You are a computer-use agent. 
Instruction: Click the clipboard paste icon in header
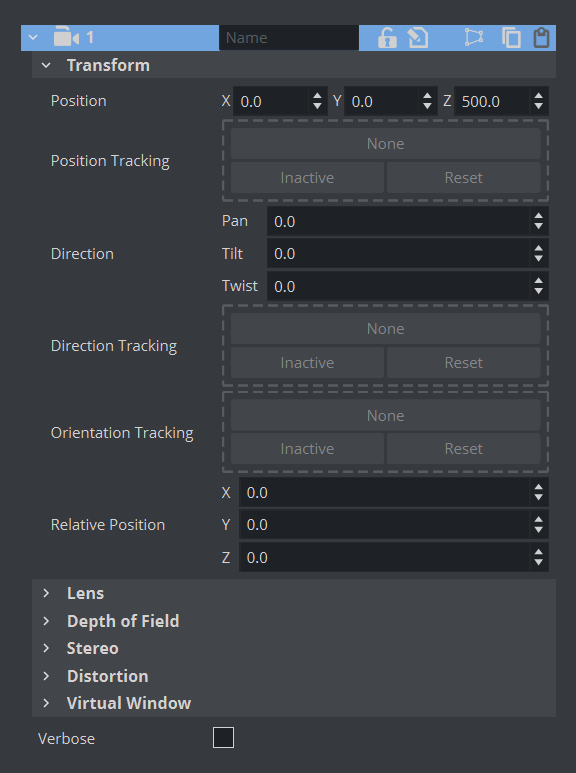point(541,38)
